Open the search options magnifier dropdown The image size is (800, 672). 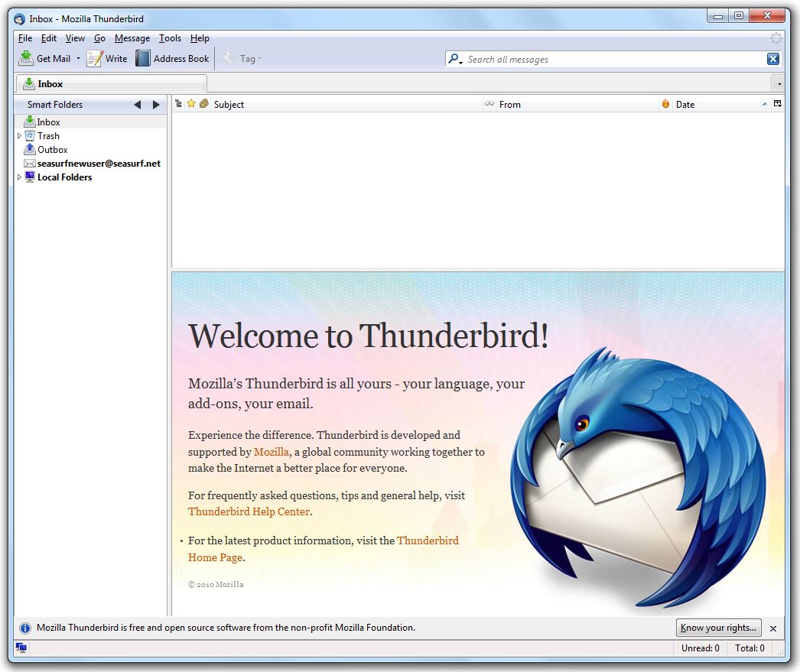pyautogui.click(x=455, y=59)
